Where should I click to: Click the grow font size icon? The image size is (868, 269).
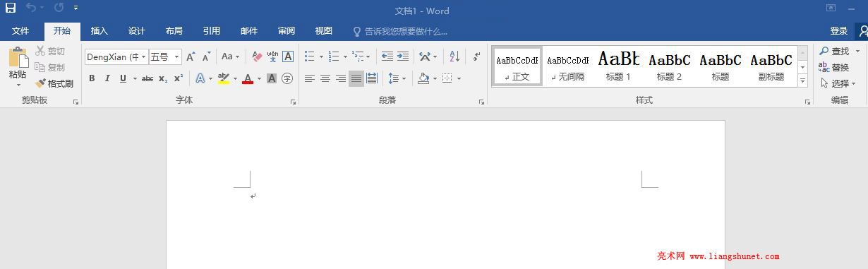click(191, 56)
